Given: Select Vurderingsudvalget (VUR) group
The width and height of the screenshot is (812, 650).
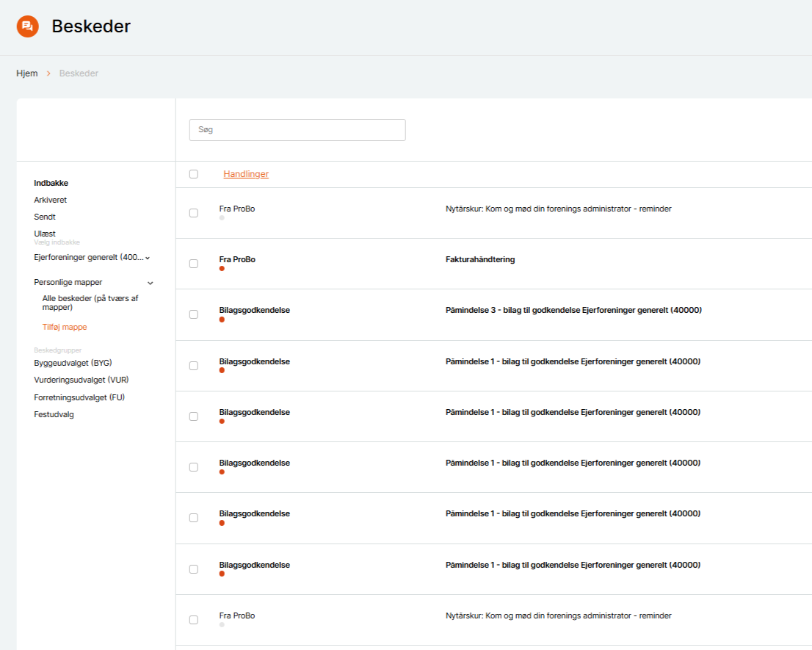Looking at the screenshot, I should 81,380.
